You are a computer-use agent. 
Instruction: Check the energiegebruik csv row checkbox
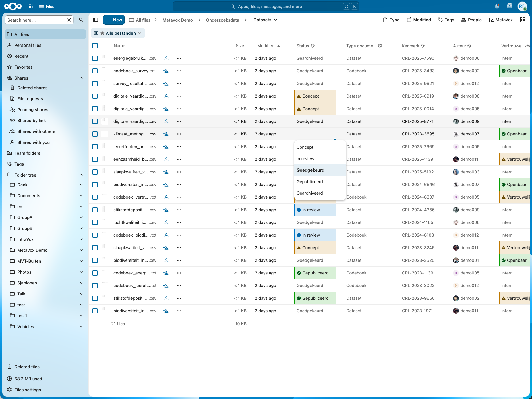95,58
